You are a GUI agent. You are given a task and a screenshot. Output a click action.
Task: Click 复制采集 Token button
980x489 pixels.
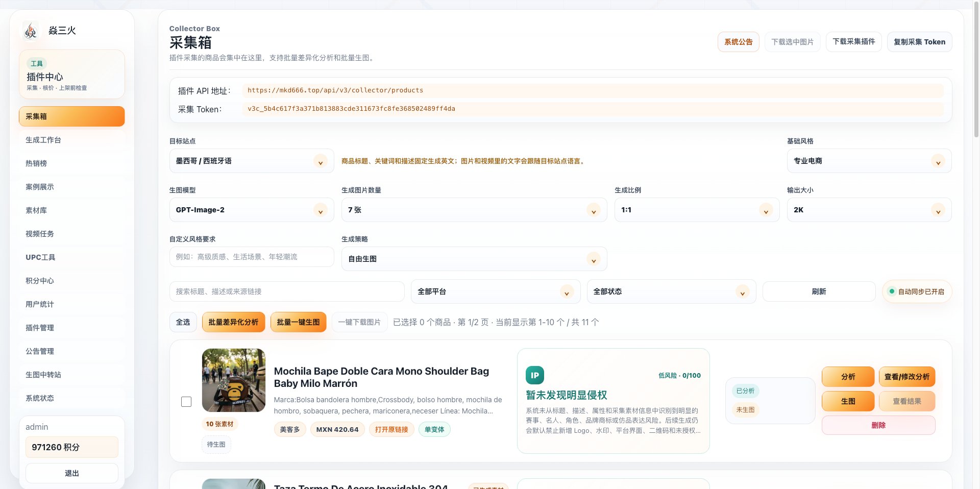919,42
